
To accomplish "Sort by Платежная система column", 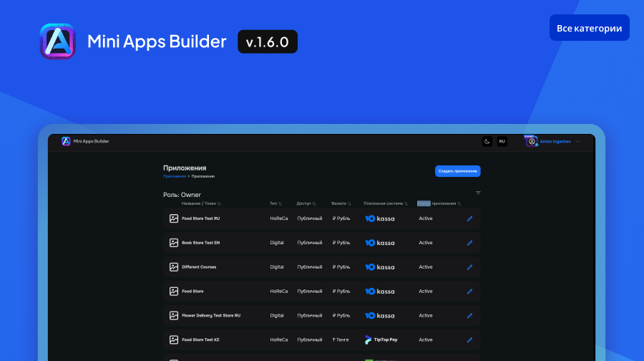I will coord(385,203).
